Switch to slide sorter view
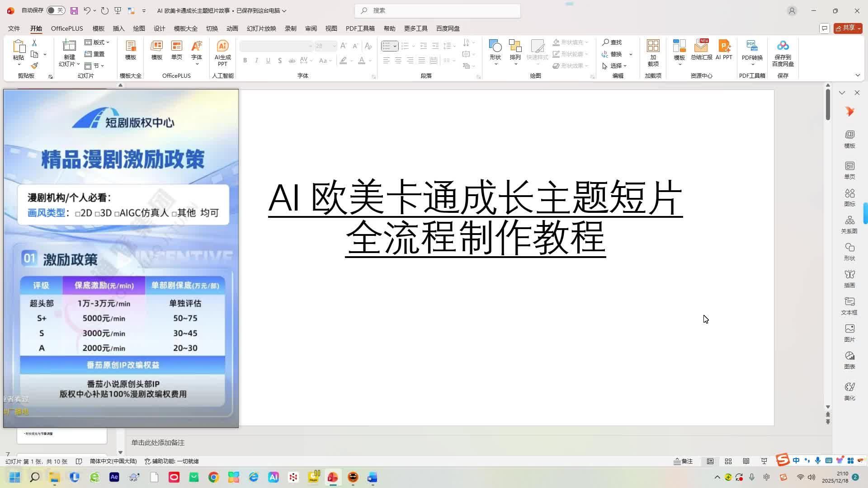This screenshot has width=868, height=488. tap(728, 461)
